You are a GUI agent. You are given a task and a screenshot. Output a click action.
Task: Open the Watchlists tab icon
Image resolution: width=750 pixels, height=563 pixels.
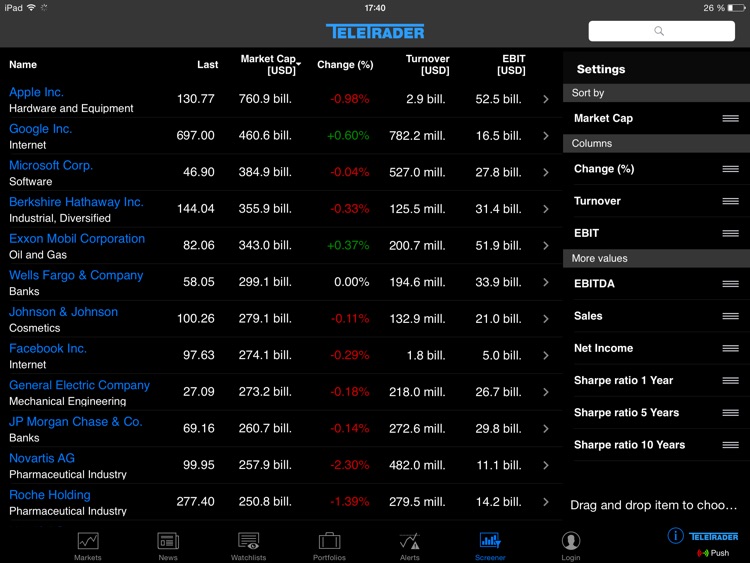248,541
